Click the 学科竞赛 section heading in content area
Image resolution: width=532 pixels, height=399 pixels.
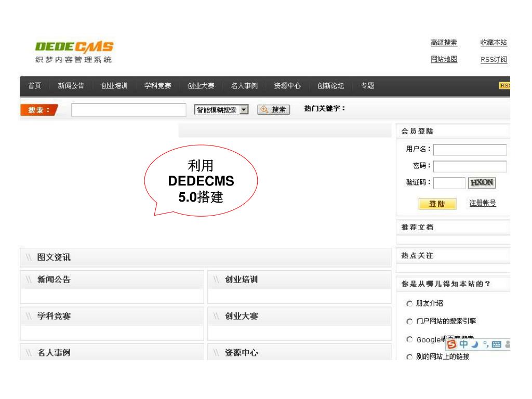[54, 316]
